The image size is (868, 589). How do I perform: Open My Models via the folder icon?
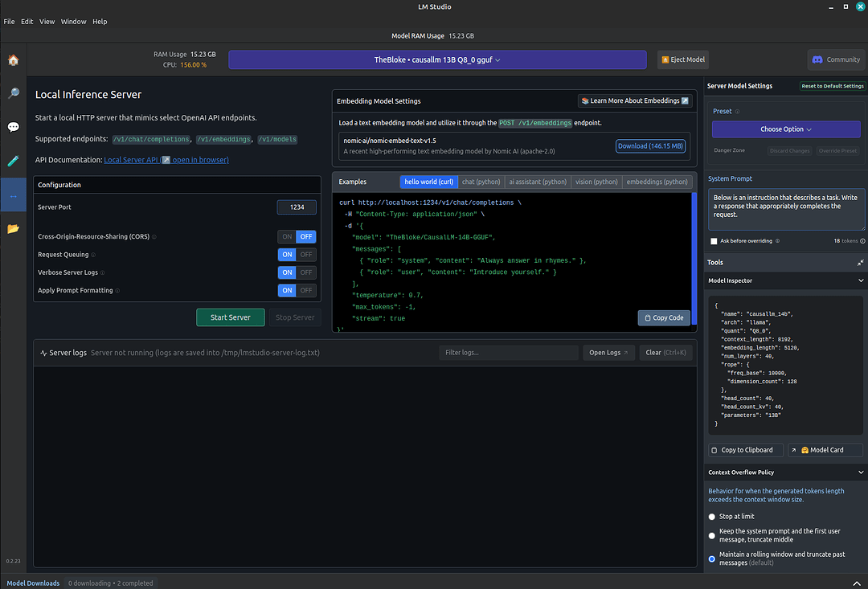pos(13,227)
